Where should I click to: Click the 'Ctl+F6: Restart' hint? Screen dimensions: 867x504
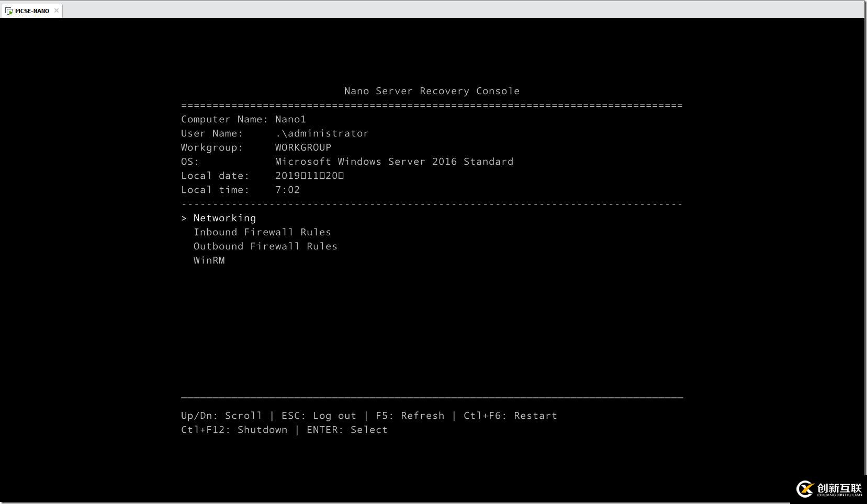pyautogui.click(x=510, y=416)
